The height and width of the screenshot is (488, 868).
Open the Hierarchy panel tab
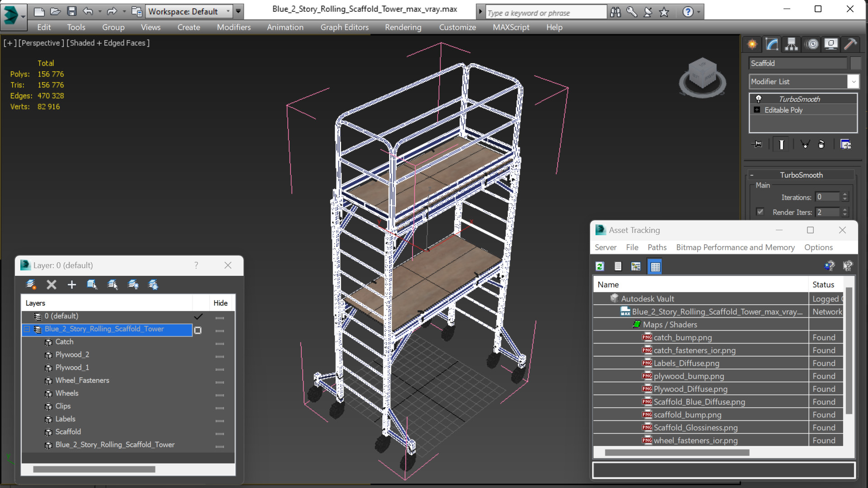pyautogui.click(x=791, y=44)
